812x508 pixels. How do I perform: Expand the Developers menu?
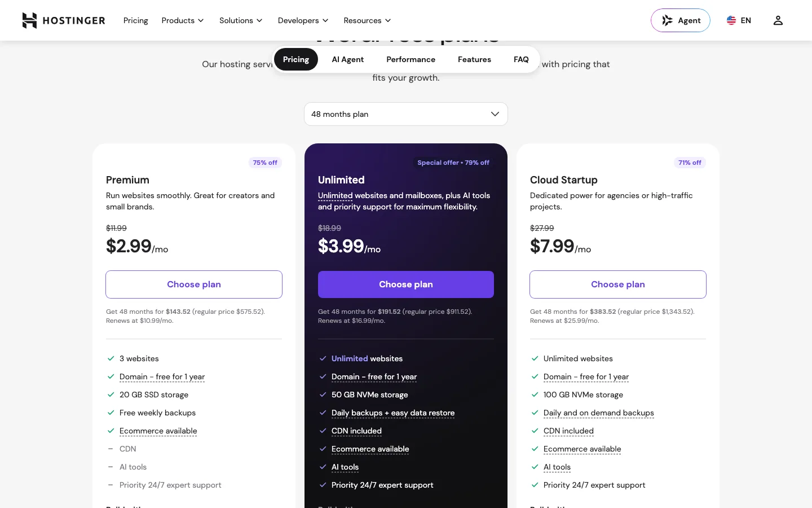click(303, 20)
